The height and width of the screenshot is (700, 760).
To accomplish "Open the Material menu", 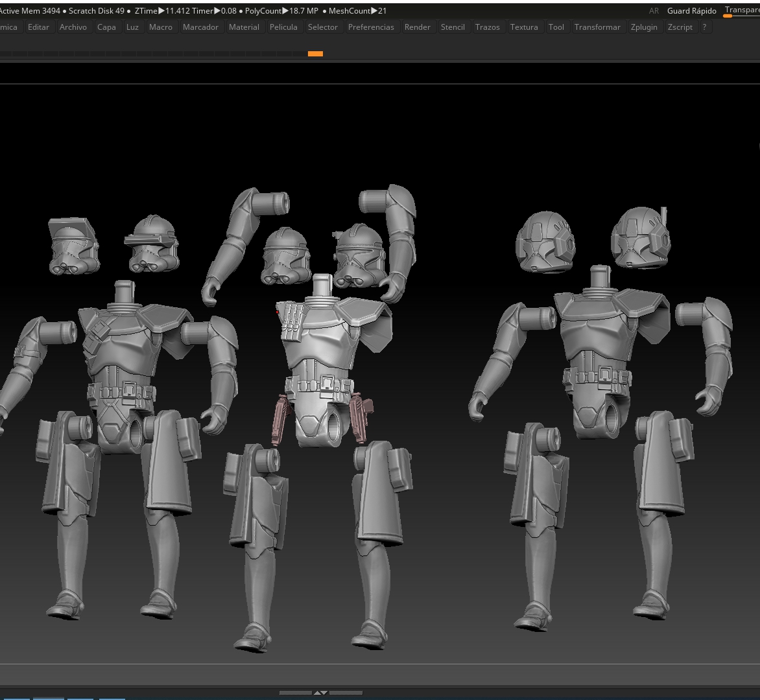I will [x=244, y=27].
